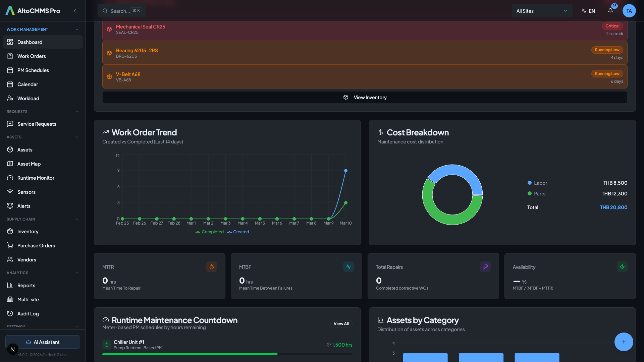This screenshot has width=644, height=362.
Task: Collapse the sidebar with the chevron arrow
Action: point(75,11)
